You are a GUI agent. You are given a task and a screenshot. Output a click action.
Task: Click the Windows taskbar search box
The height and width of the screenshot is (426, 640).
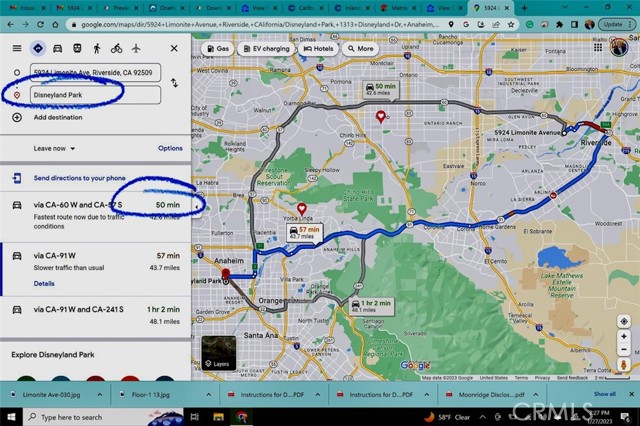click(x=104, y=417)
